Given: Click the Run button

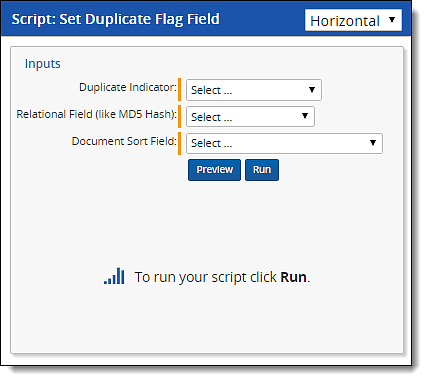Looking at the screenshot, I should click(x=262, y=170).
